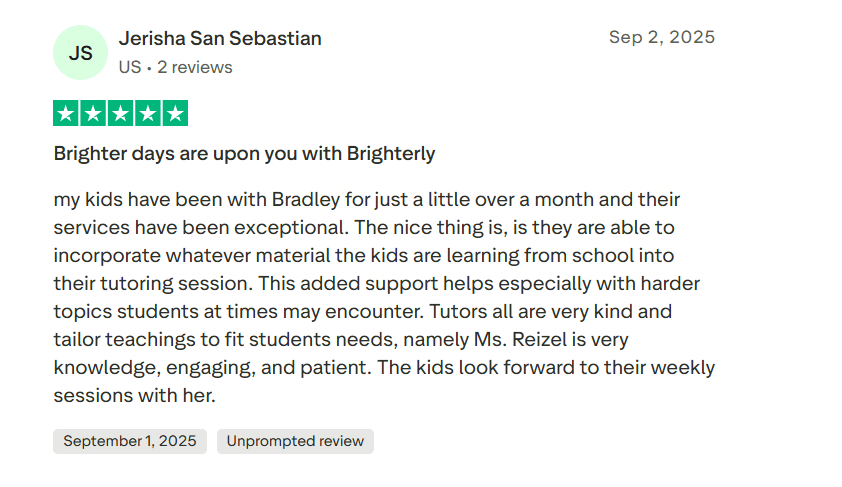The width and height of the screenshot is (842, 487).
Task: Click the "September 1, 2025" experience date badge
Action: tap(130, 441)
